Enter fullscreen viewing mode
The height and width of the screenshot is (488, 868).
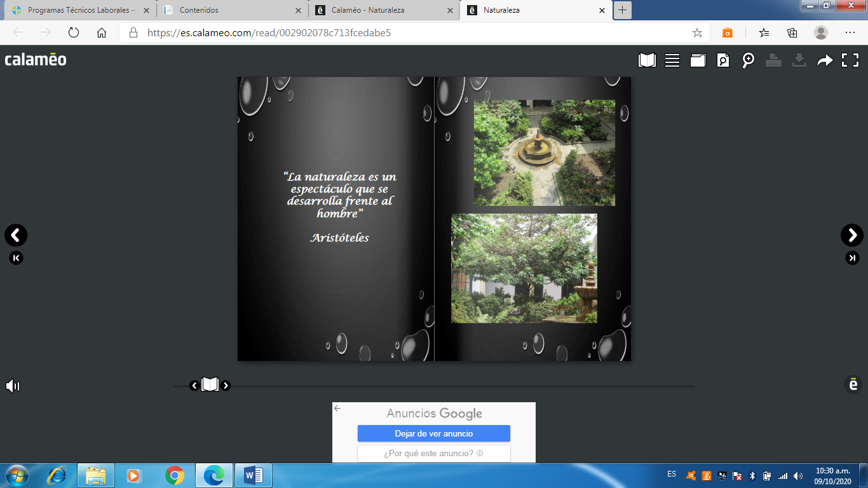[850, 60]
